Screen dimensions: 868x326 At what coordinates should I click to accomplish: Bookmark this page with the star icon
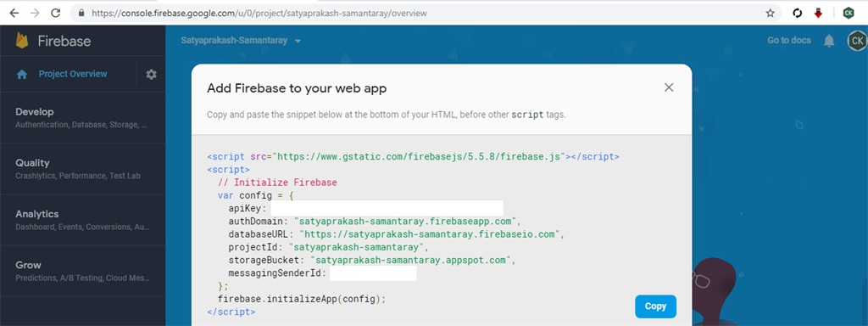click(770, 13)
